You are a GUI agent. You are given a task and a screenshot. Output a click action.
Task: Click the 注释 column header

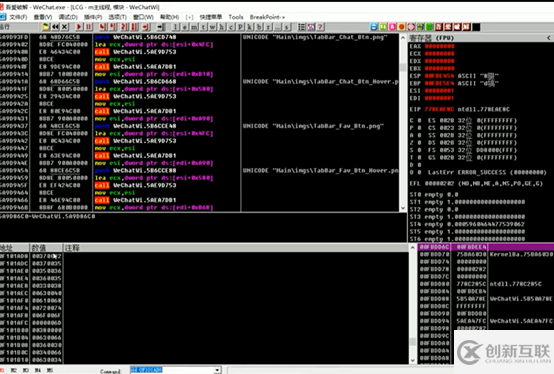tap(236, 248)
